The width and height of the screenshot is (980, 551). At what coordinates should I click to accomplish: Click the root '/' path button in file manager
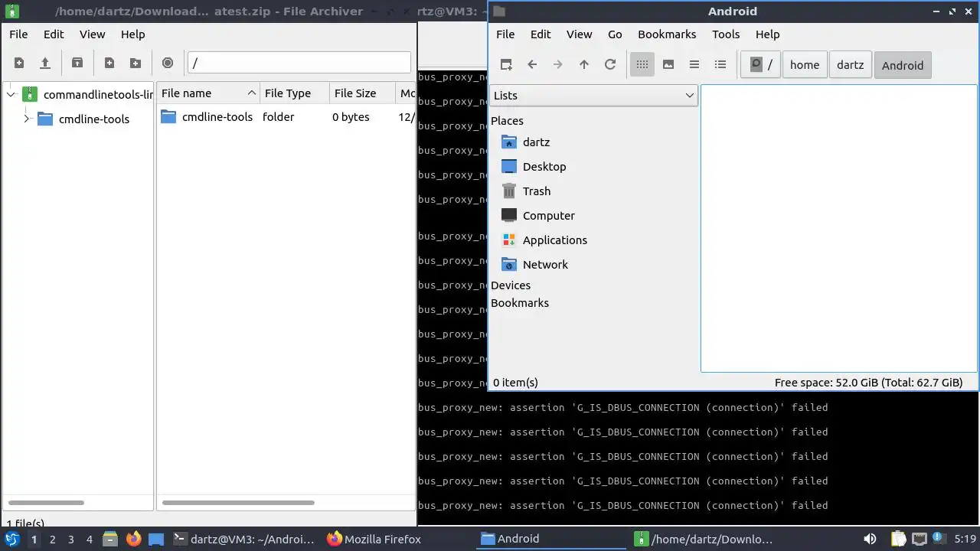point(760,64)
